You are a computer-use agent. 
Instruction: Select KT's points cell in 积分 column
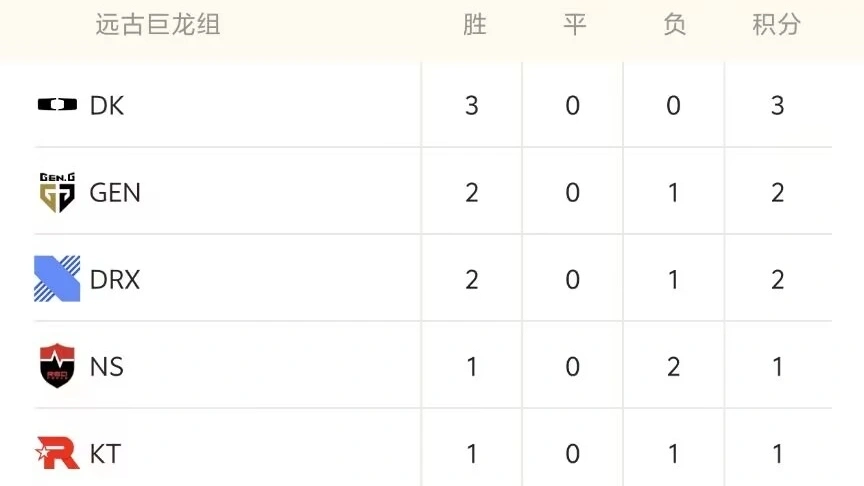778,453
